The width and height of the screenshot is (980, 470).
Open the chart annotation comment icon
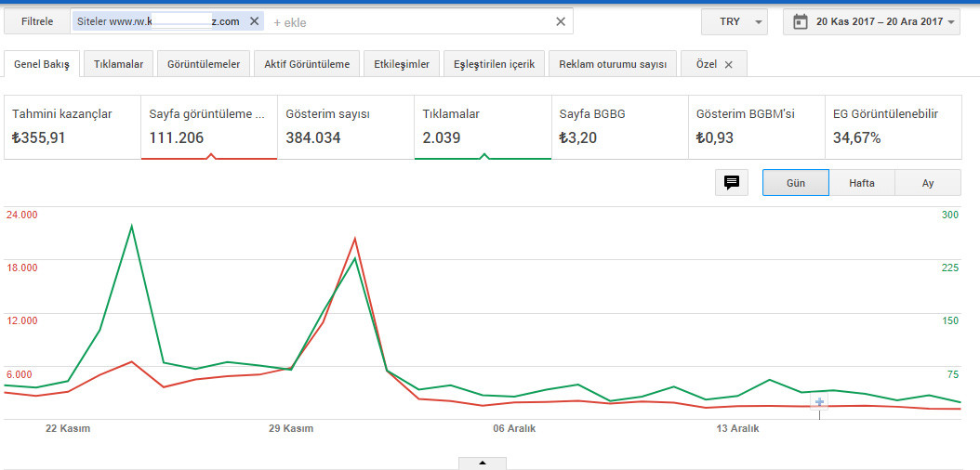[732, 183]
